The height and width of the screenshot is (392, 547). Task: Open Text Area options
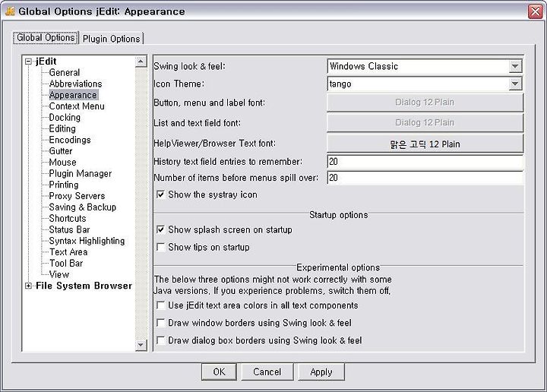tap(68, 251)
